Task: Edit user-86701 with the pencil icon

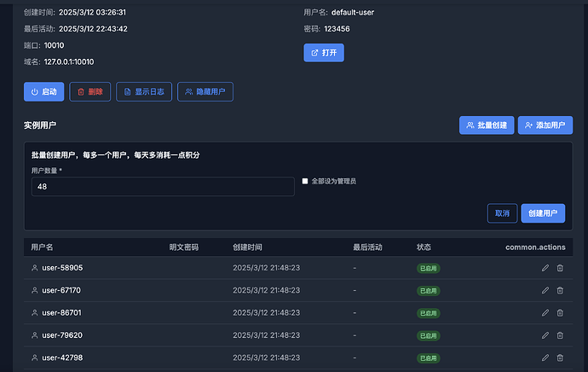Action: pyautogui.click(x=545, y=312)
